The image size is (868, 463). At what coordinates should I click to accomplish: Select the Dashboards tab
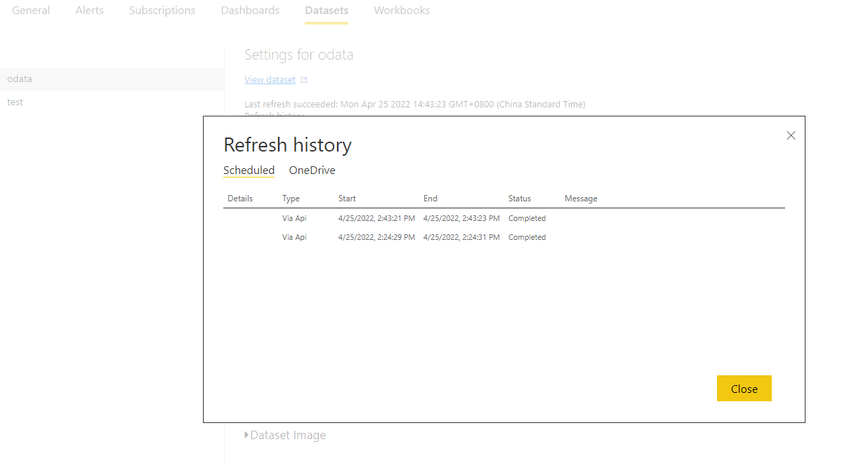250,11
